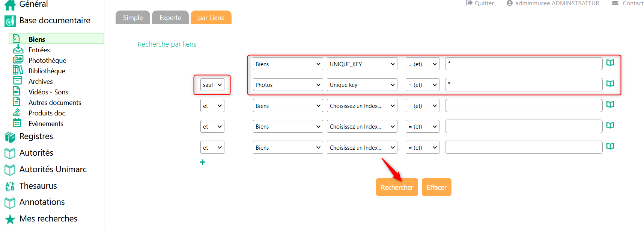644x229 pixels.
Task: Expand the UNIQUE_KEY index dropdown
Action: tap(362, 64)
